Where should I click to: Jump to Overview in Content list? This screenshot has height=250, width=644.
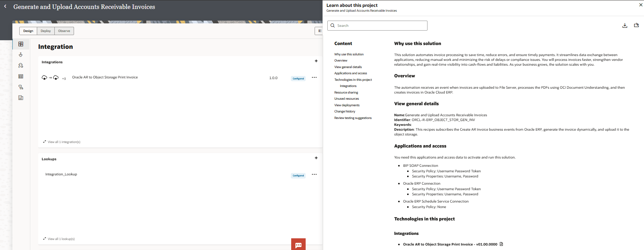point(341,61)
